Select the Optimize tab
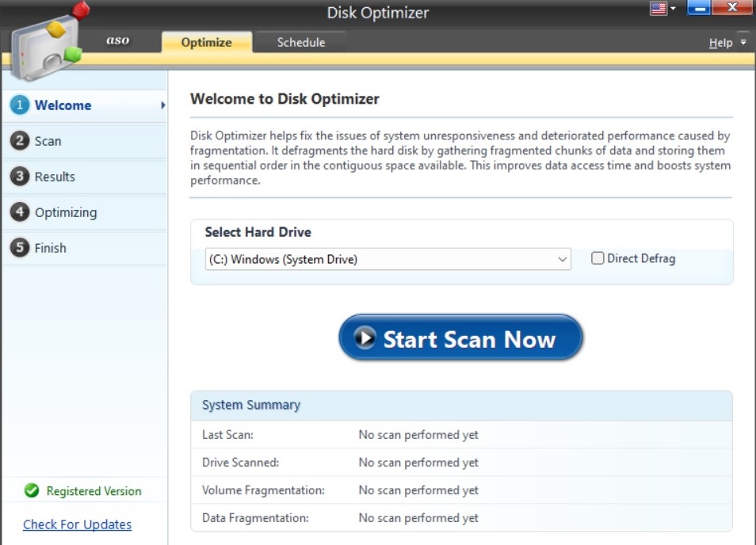Viewport: 756px width, 545px height. coord(206,42)
